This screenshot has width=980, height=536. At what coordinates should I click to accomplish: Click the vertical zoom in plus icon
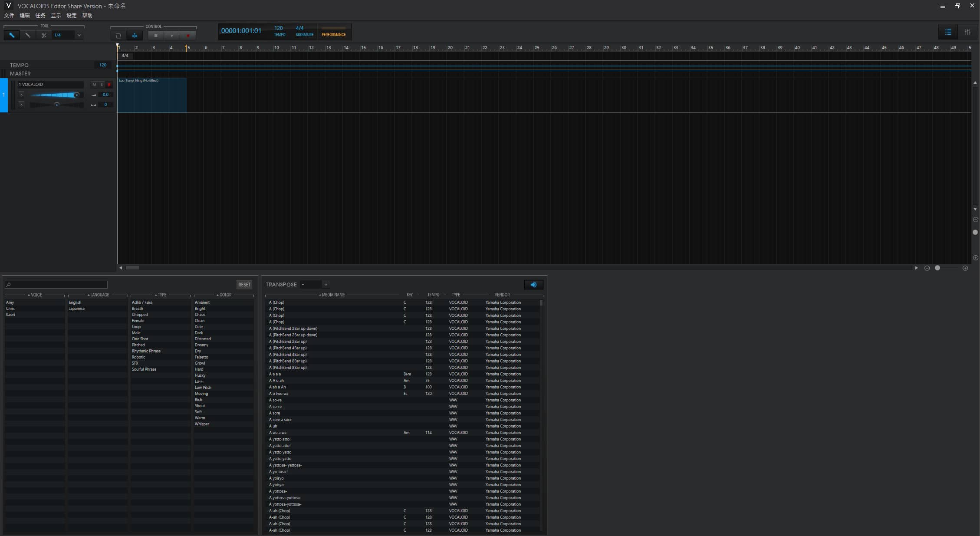pyautogui.click(x=975, y=258)
